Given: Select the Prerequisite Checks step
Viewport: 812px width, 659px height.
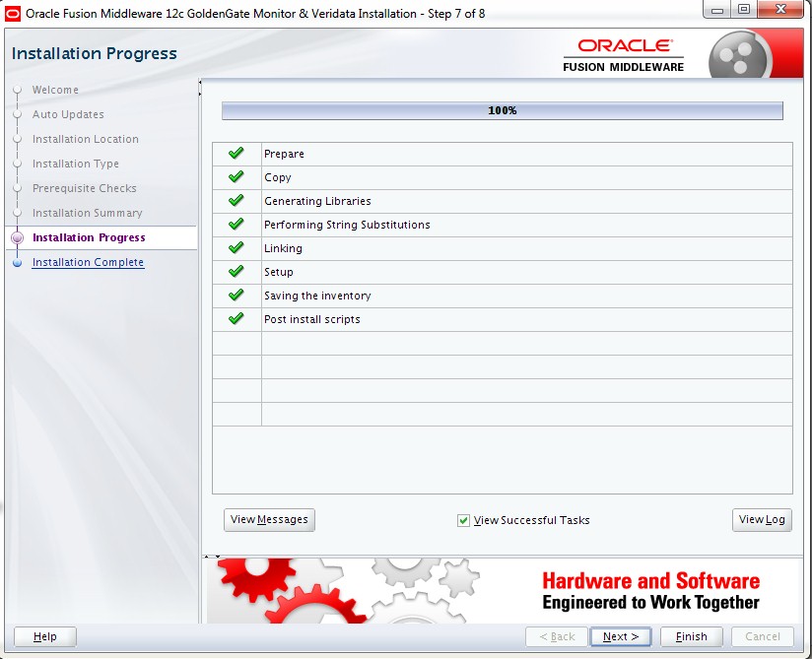Looking at the screenshot, I should click(85, 188).
